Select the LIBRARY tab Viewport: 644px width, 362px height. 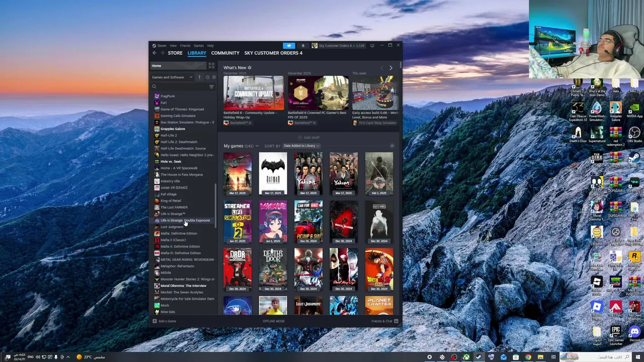197,53
